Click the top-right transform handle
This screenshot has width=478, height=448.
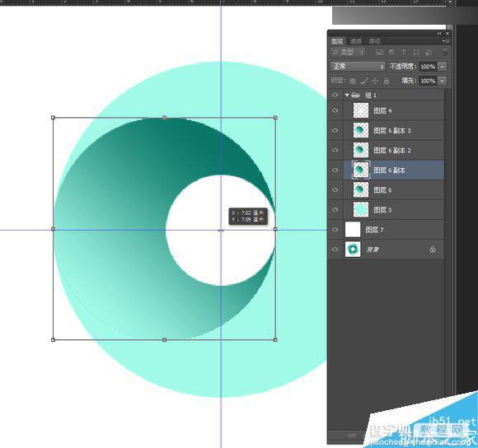coord(275,118)
